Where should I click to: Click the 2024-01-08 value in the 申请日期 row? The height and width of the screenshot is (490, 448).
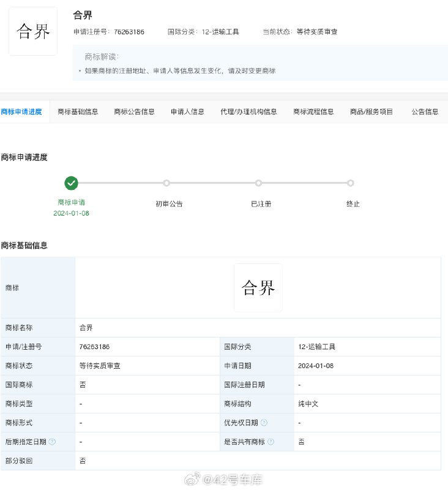point(316,366)
